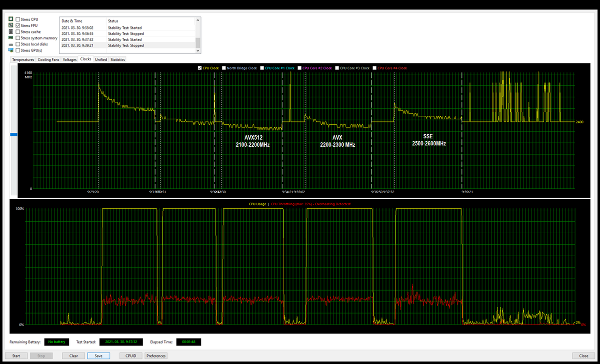Click the CPU chip icon beside Stress CPU

11,19
